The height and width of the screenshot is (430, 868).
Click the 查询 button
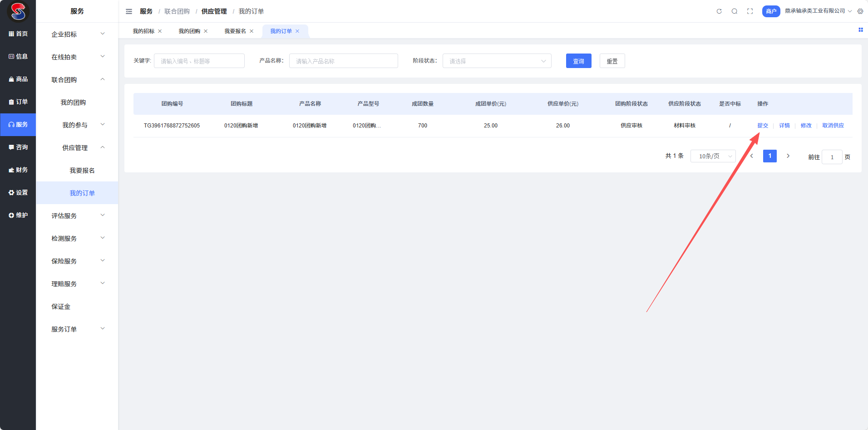pos(578,61)
